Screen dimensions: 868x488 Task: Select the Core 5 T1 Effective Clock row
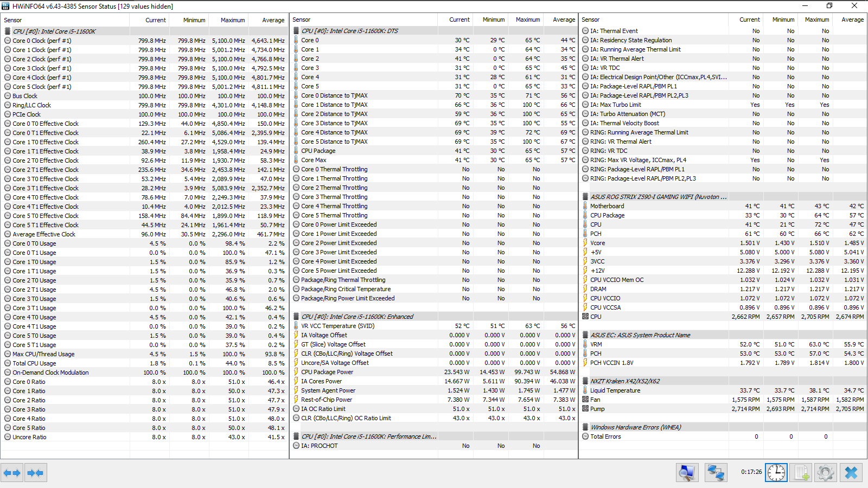point(144,225)
